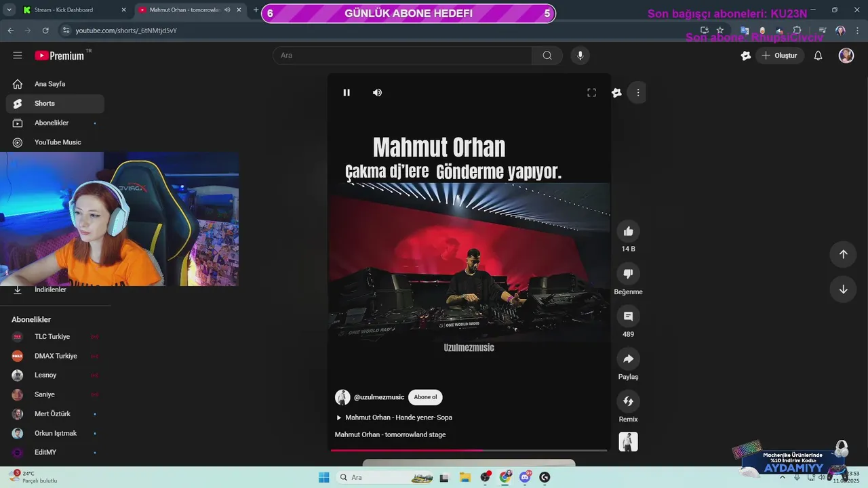The image size is (868, 488).
Task: Open Ana Sayfa in sidebar
Action: point(55,84)
